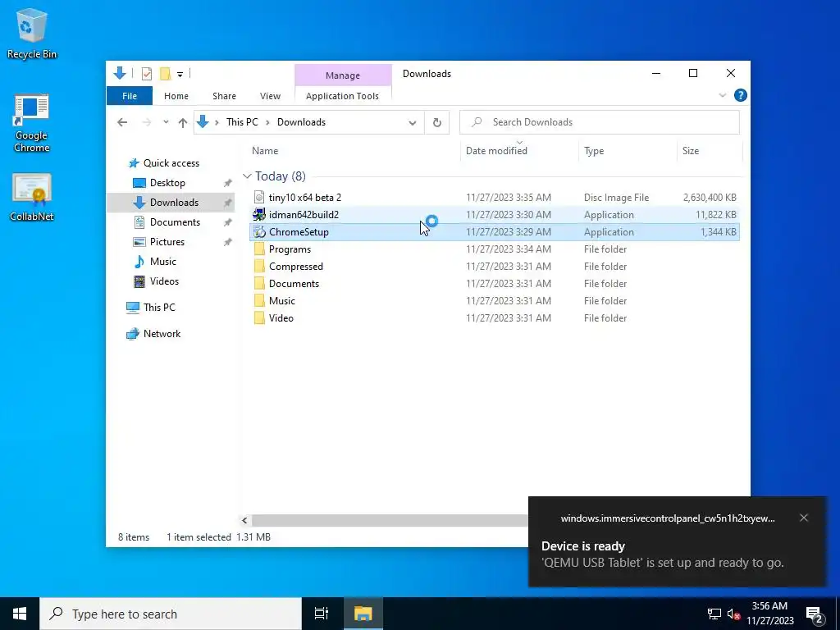Viewport: 840px width, 630px height.
Task: Click the horizontal scrollbar thumb
Action: tap(390, 520)
